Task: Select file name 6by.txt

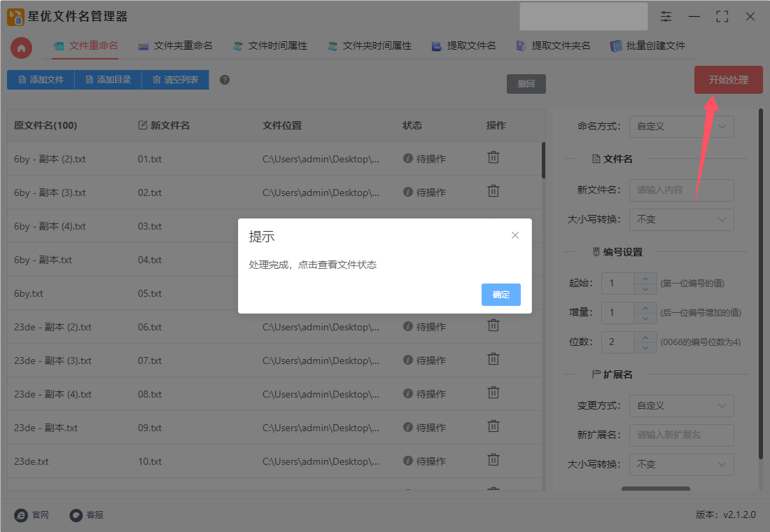Action: [29, 293]
